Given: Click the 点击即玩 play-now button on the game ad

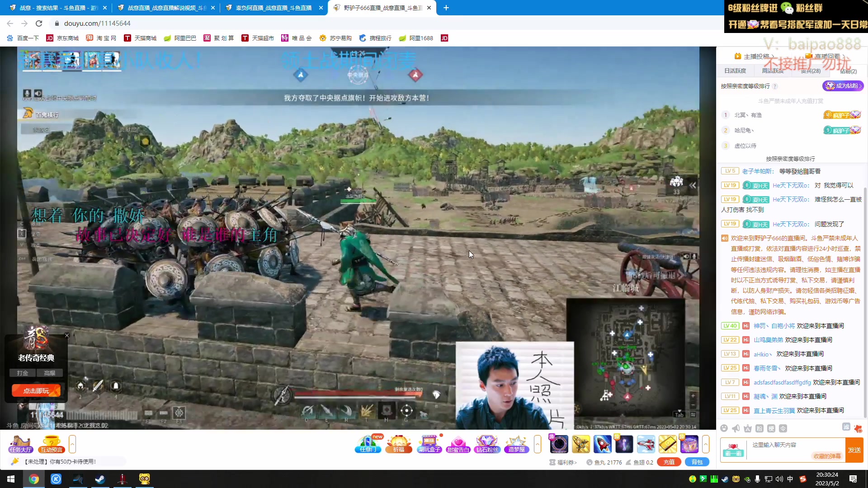Looking at the screenshot, I should pyautogui.click(x=36, y=391).
